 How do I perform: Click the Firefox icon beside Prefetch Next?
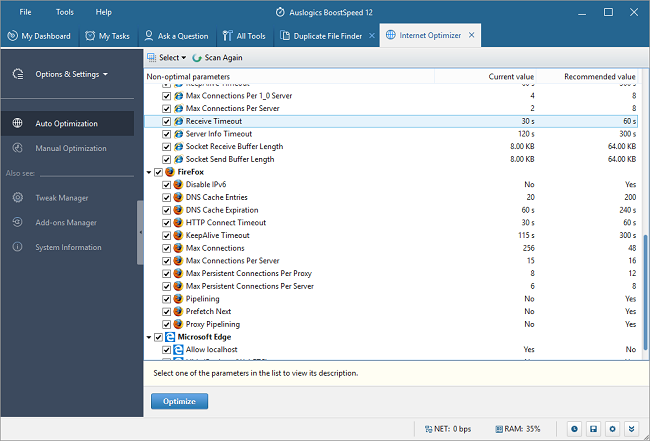tap(178, 311)
